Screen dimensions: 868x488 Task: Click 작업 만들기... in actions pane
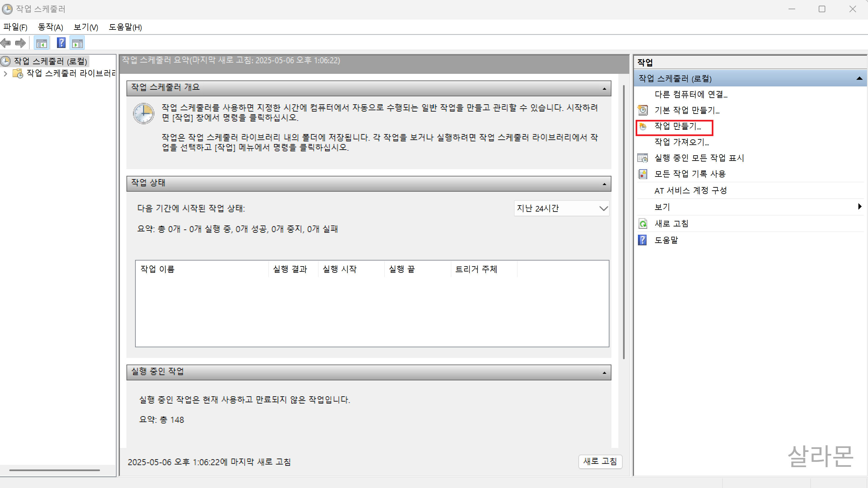click(677, 126)
